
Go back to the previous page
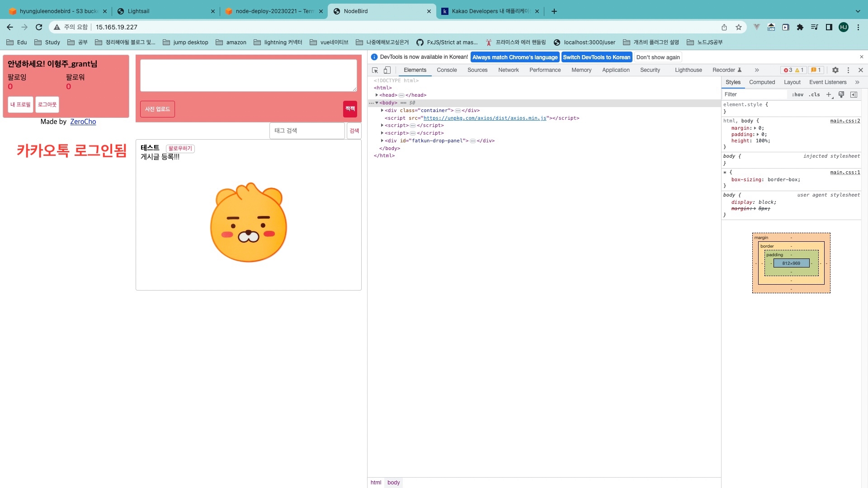click(10, 27)
